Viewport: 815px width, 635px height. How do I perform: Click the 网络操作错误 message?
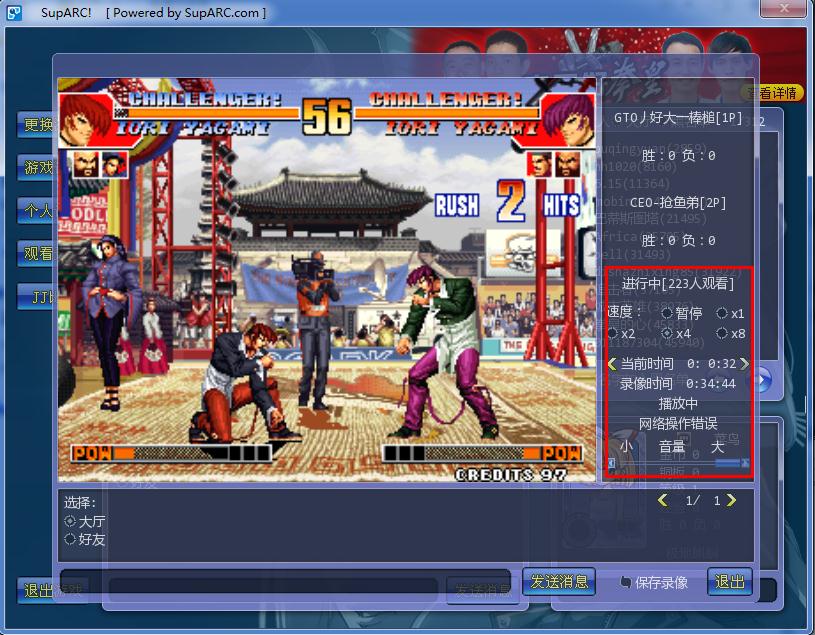click(x=678, y=424)
